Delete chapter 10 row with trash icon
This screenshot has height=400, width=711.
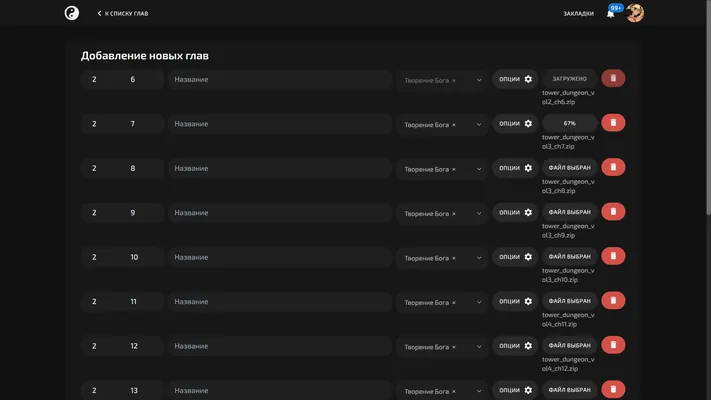pyautogui.click(x=613, y=256)
